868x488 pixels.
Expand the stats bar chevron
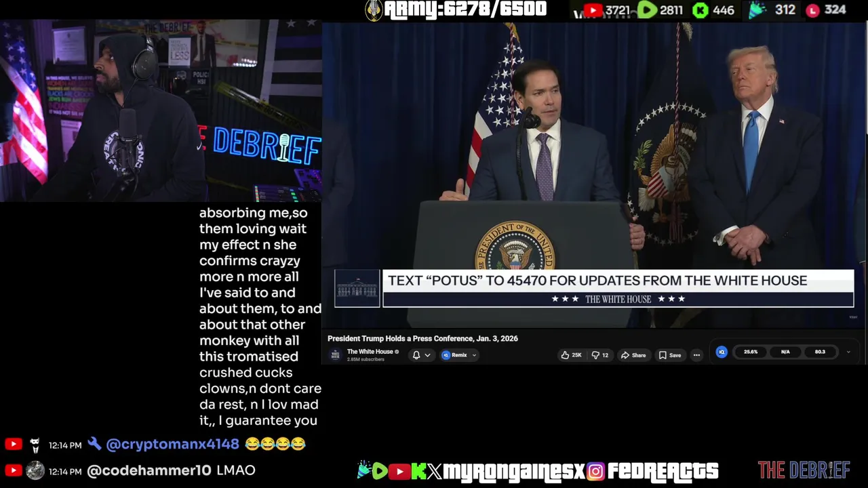[848, 352]
